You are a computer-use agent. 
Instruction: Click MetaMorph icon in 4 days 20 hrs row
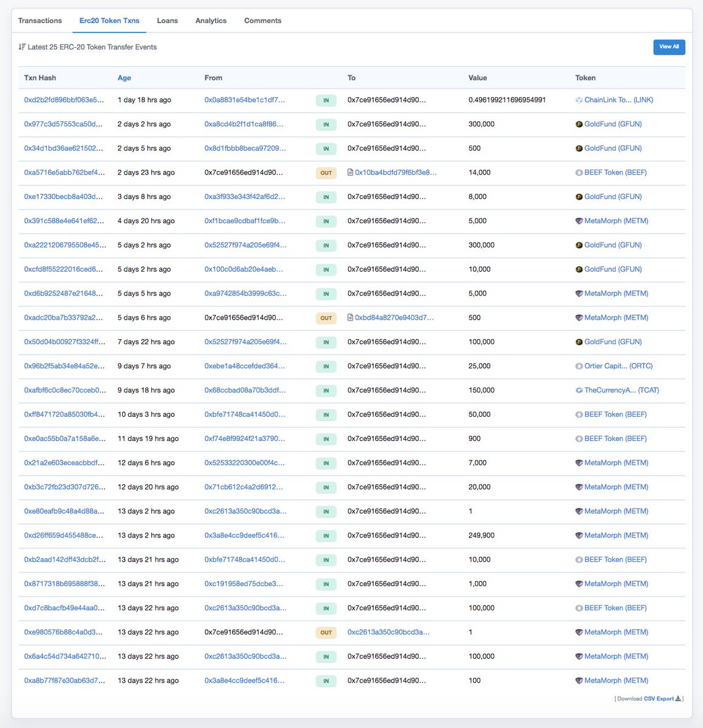(x=579, y=221)
